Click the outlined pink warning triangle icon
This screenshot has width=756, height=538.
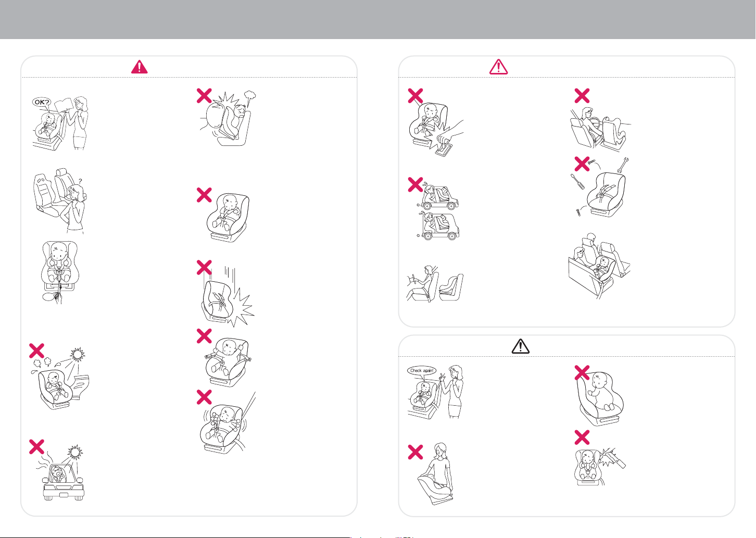point(499,67)
